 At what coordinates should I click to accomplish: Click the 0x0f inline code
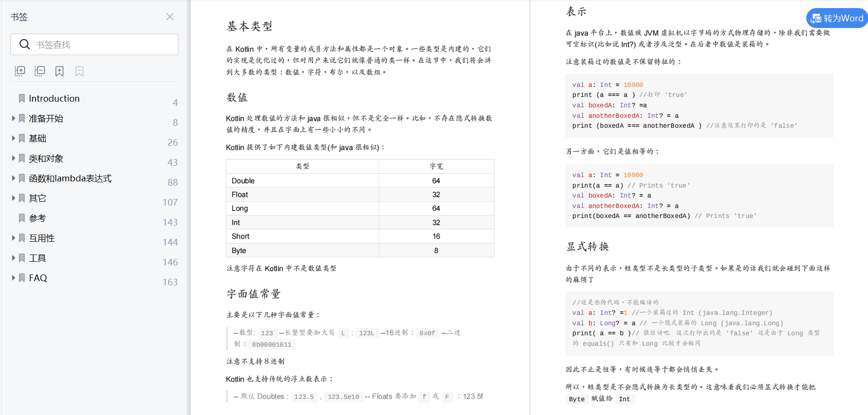pyautogui.click(x=427, y=333)
